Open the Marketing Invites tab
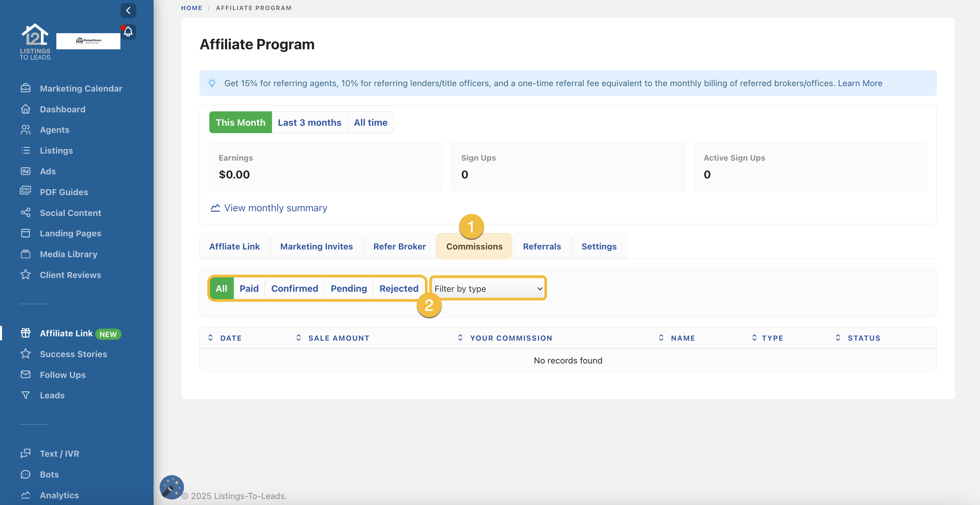The width and height of the screenshot is (980, 505). coord(316,246)
